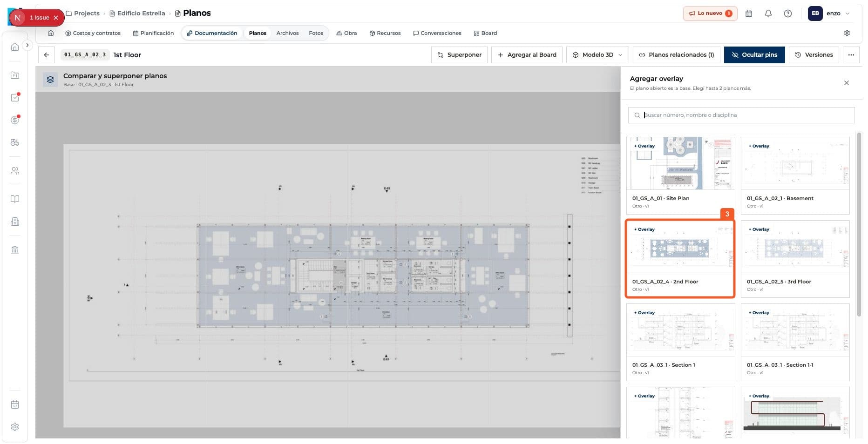
Task: Click Agregar al Board button
Action: coord(527,55)
